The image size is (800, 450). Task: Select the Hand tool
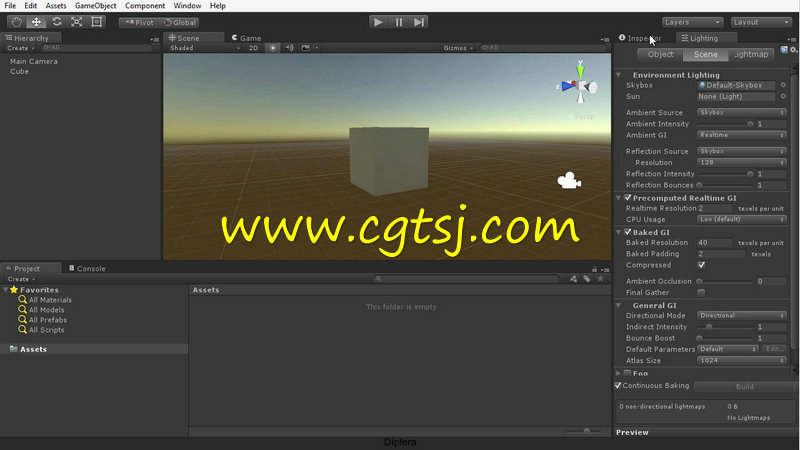coord(16,22)
